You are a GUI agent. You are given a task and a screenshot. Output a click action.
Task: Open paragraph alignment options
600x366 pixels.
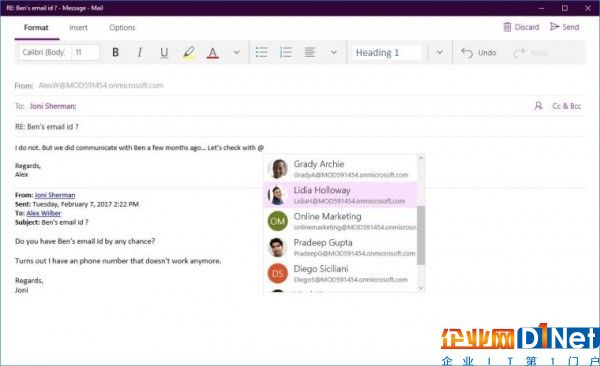310,52
